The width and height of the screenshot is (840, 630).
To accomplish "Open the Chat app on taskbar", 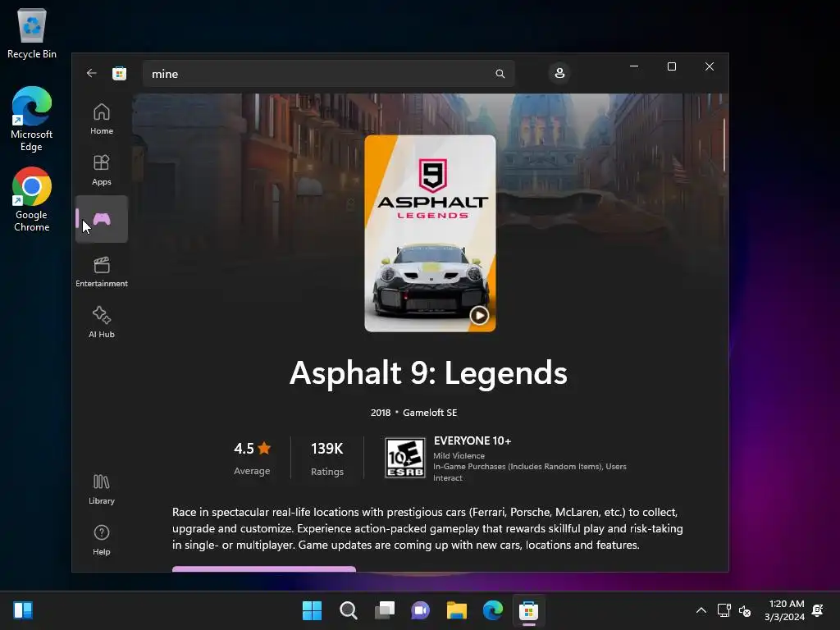I will click(x=421, y=610).
